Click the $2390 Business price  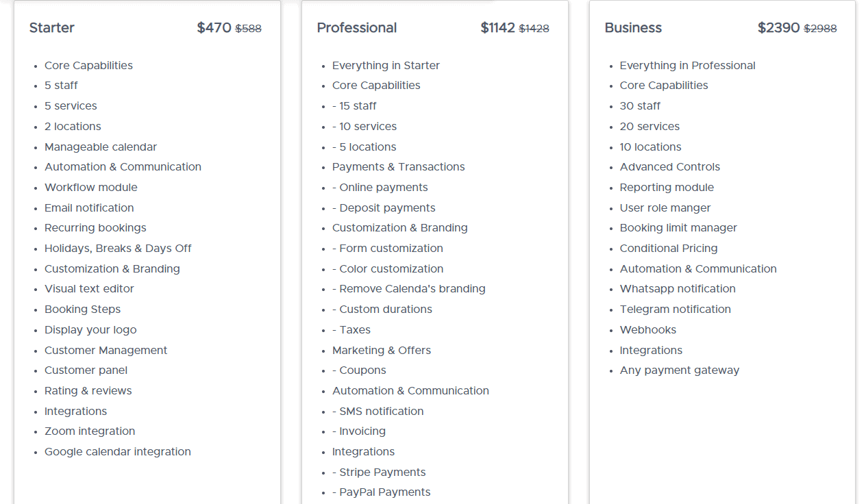pos(778,28)
